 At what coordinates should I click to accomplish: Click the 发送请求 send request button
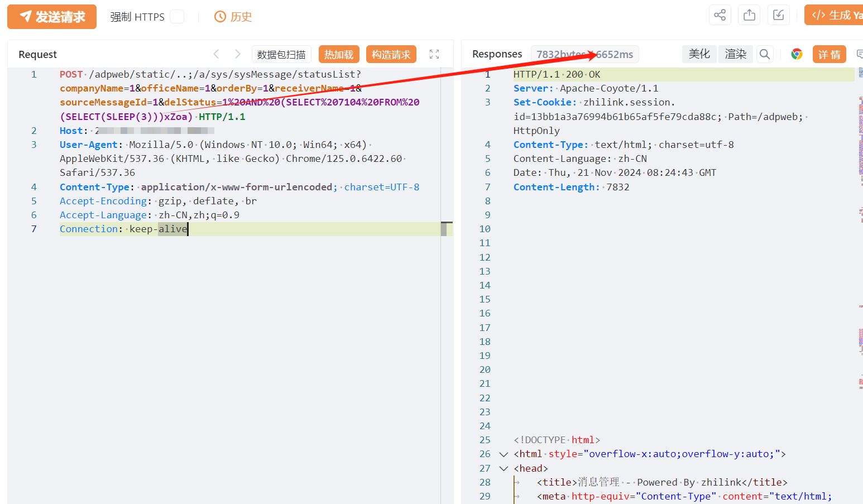[x=52, y=17]
